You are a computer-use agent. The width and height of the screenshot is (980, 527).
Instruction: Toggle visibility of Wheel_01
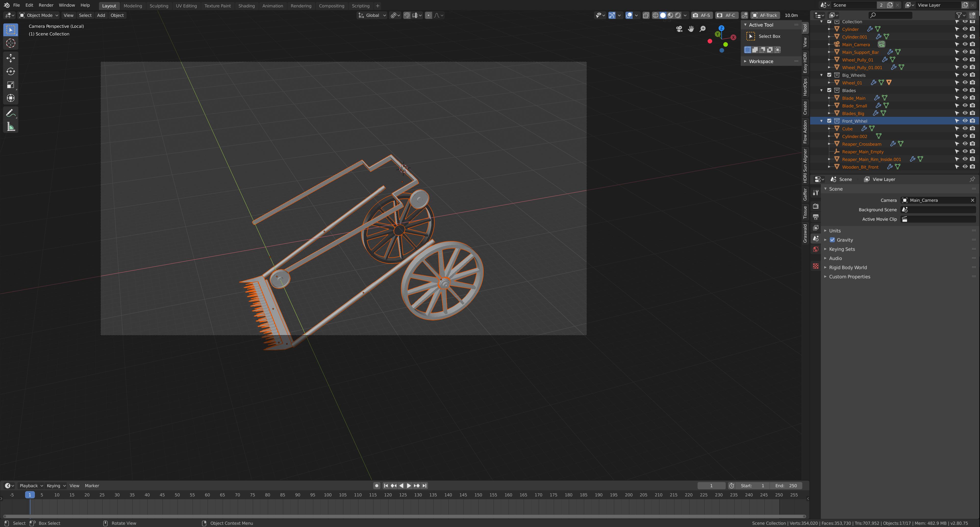coord(965,83)
